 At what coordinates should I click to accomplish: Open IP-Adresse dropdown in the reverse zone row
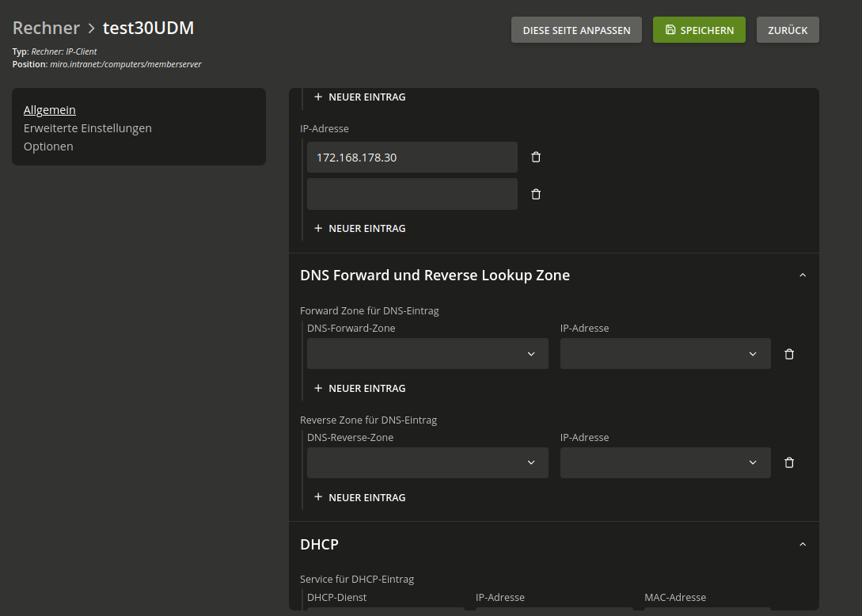[x=665, y=463]
